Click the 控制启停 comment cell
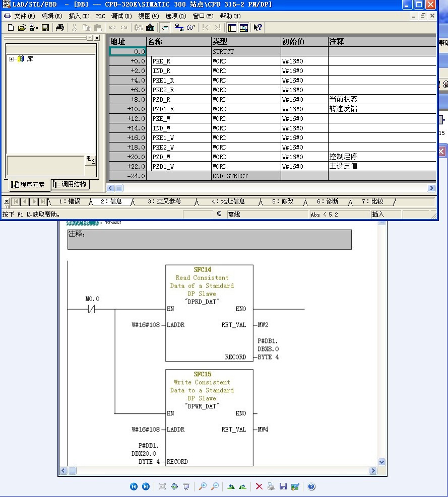448x497 pixels. coord(382,157)
